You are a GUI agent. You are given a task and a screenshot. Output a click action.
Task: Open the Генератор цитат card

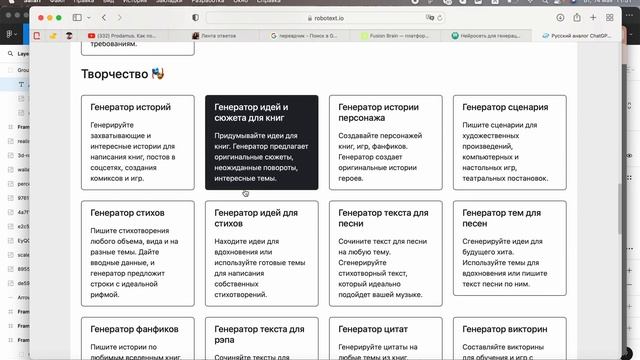[x=386, y=339]
